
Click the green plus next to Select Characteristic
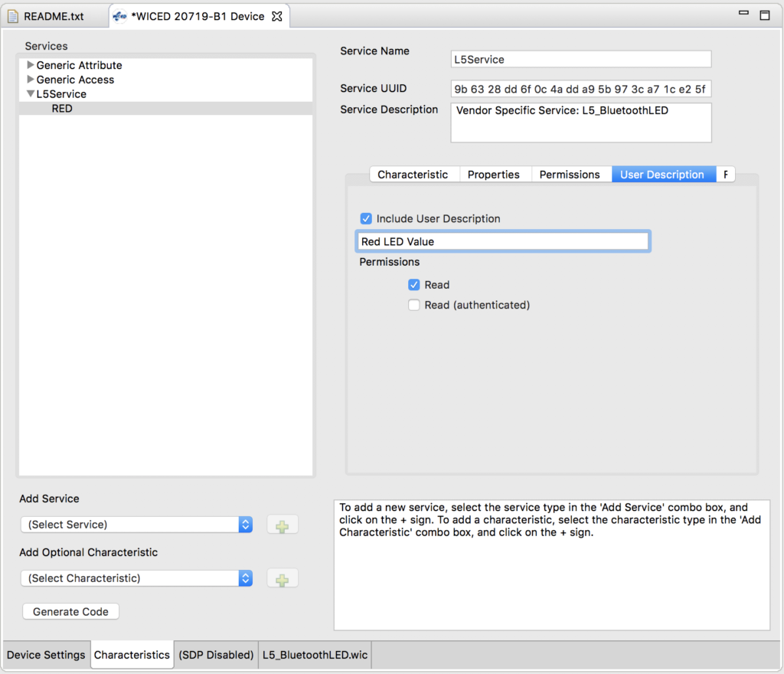pyautogui.click(x=283, y=578)
